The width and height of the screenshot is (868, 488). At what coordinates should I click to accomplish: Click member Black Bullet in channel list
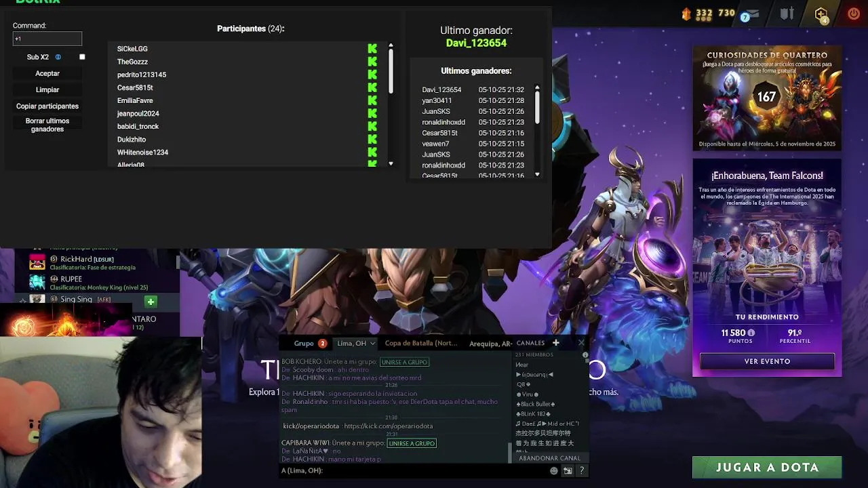[536, 404]
